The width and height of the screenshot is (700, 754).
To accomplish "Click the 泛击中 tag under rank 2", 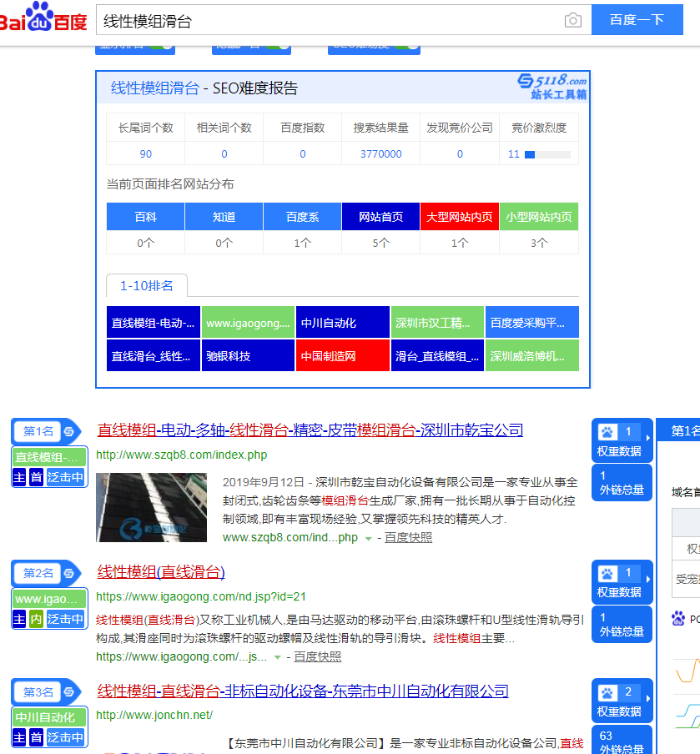I will 65,619.
